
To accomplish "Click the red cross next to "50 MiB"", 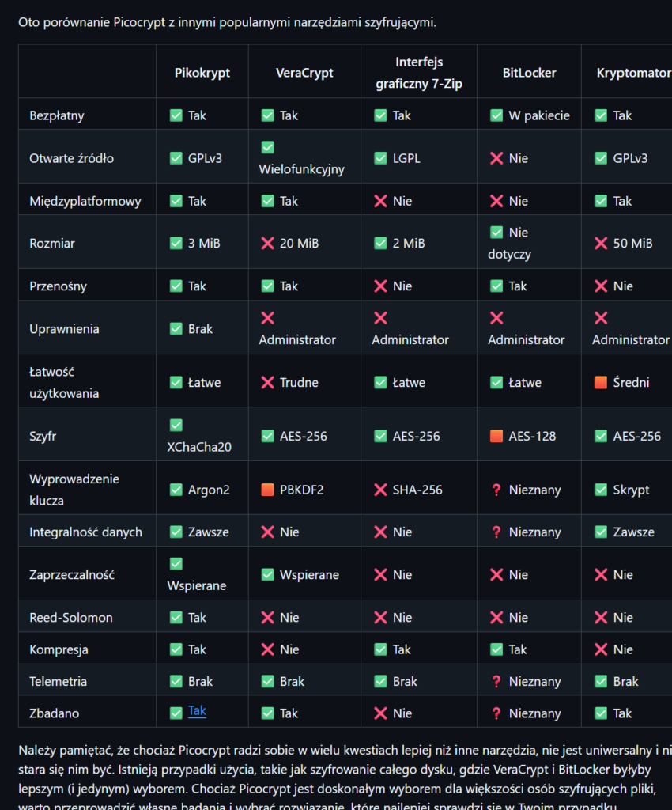I will pyautogui.click(x=601, y=244).
